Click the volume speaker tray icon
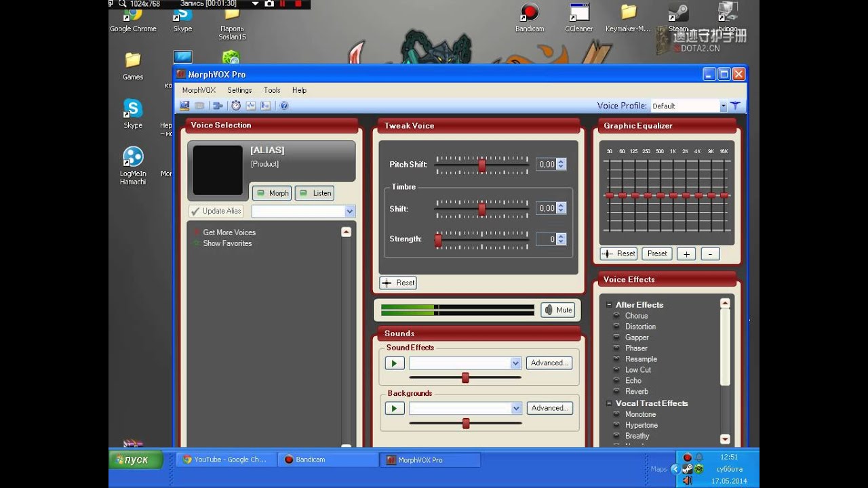Screen dimensions: 868x488 click(x=687, y=481)
